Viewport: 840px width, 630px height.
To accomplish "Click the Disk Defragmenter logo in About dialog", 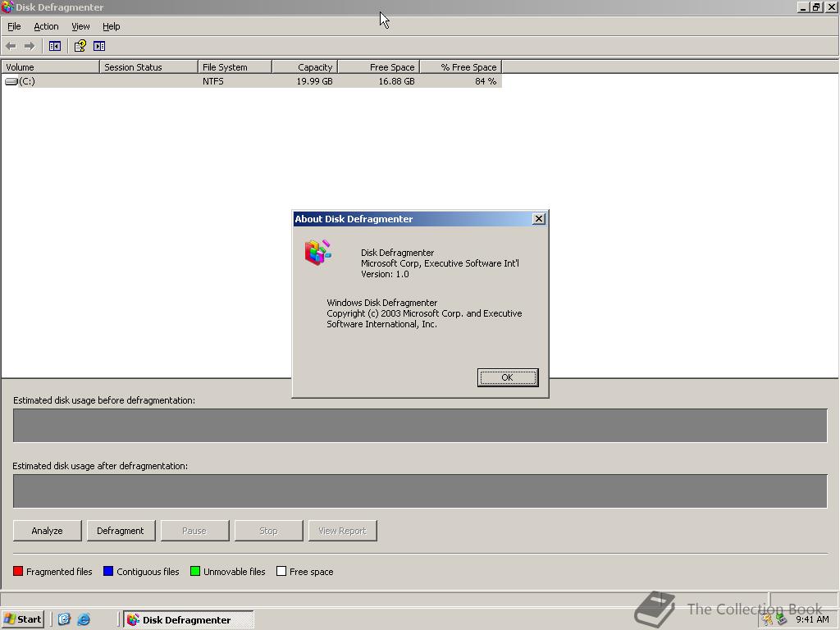I will 318,253.
